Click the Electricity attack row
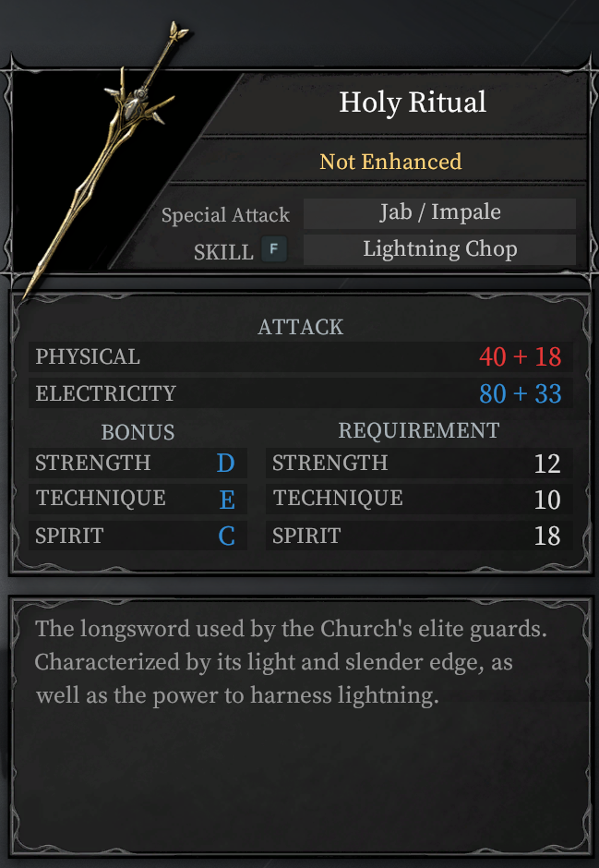599x868 pixels. point(300,393)
